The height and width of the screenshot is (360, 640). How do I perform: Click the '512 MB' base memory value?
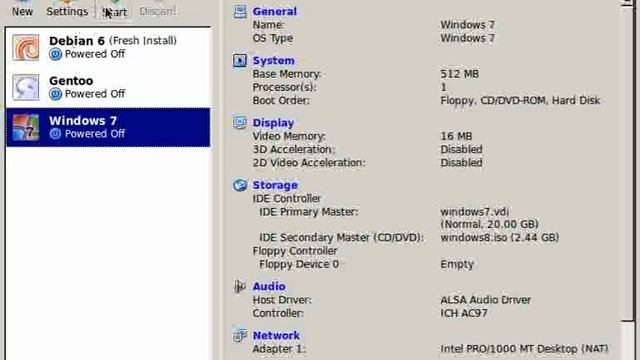[460, 74]
